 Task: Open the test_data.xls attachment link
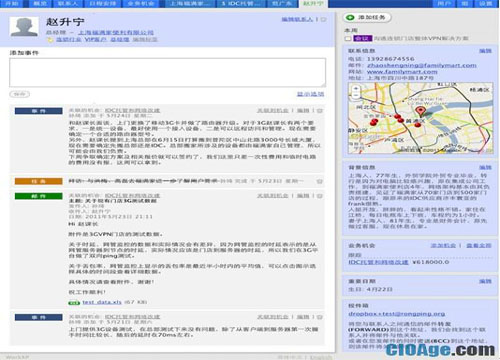point(102,302)
